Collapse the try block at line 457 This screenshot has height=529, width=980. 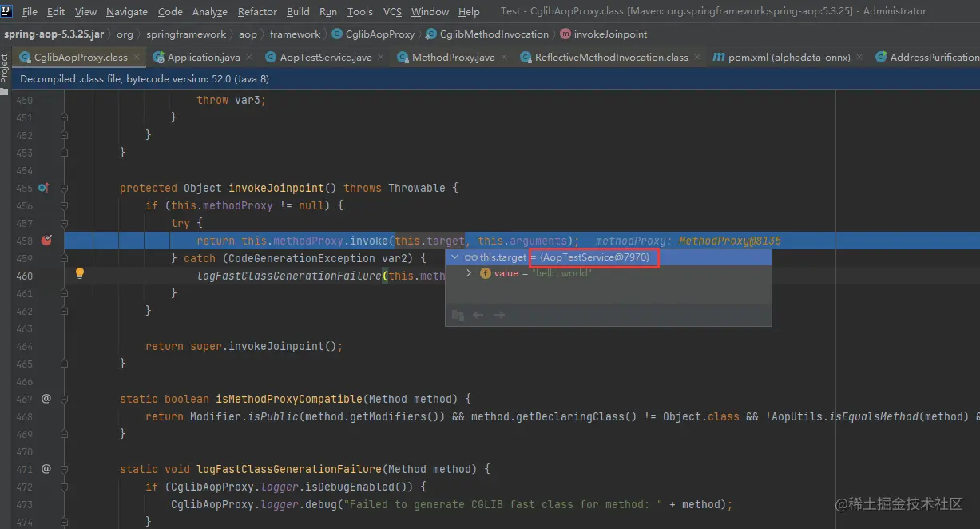(x=65, y=224)
